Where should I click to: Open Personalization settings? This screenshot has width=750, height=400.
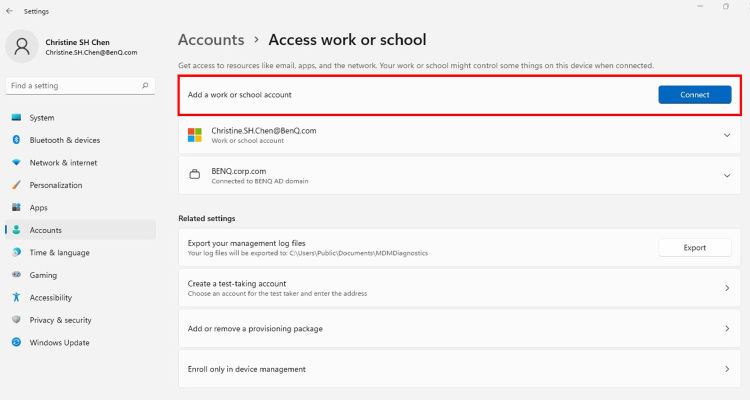[x=80, y=185]
